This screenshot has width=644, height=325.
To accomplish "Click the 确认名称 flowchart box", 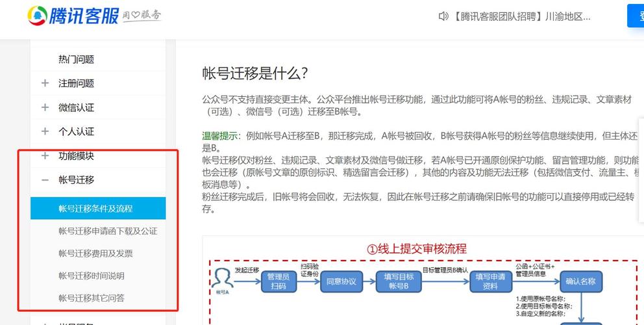I will pos(581,281).
